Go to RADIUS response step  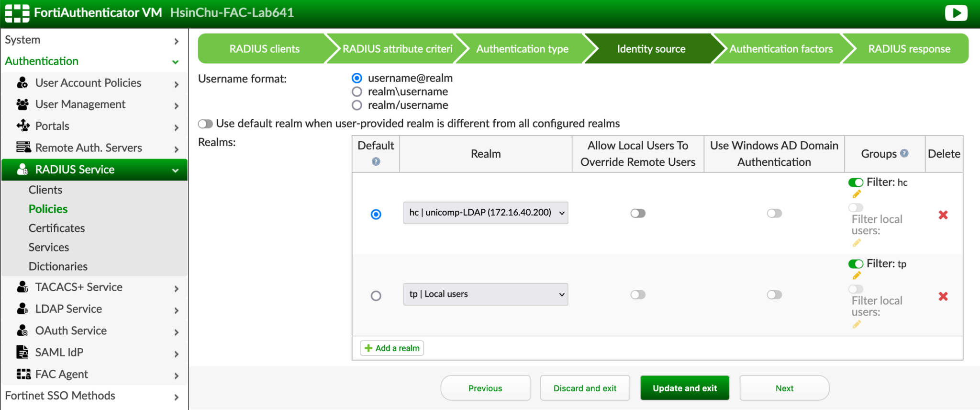coord(909,49)
